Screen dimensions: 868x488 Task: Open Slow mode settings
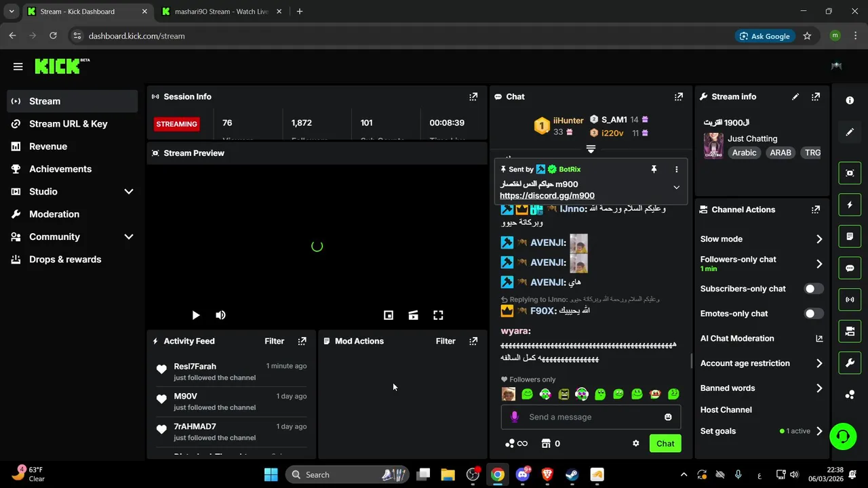(761, 239)
